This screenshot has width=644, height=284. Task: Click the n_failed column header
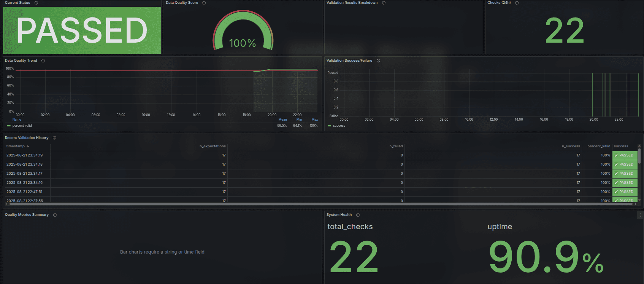(x=396, y=146)
